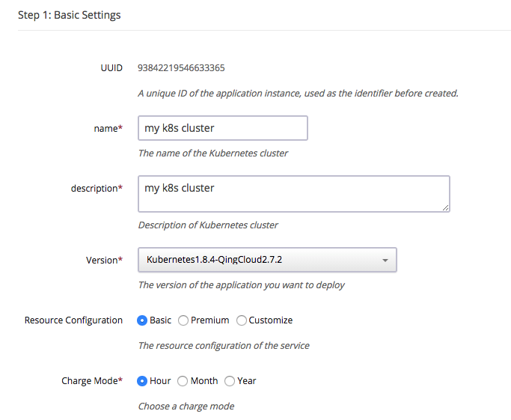Click the Version field label

[104, 261]
